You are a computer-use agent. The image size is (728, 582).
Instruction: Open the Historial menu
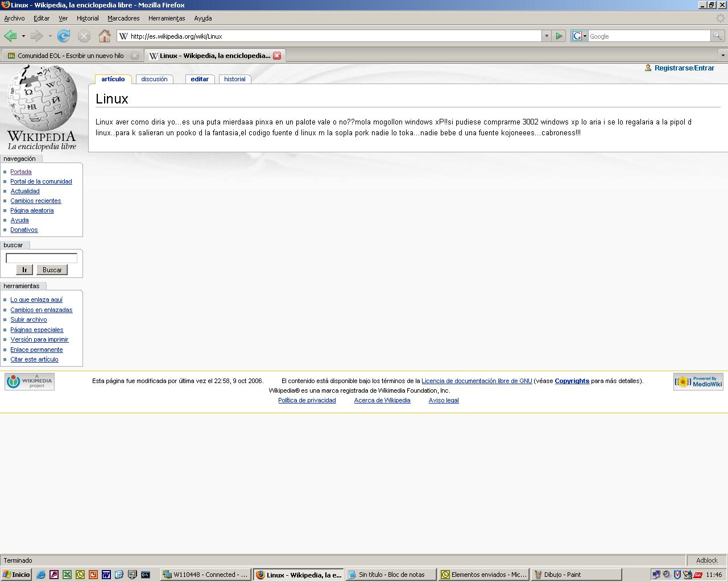pyautogui.click(x=88, y=18)
